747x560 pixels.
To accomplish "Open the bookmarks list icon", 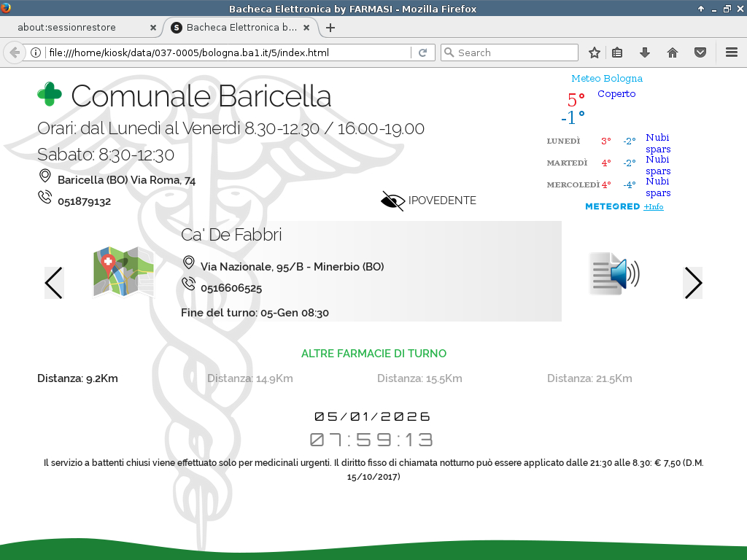I will (x=617, y=52).
